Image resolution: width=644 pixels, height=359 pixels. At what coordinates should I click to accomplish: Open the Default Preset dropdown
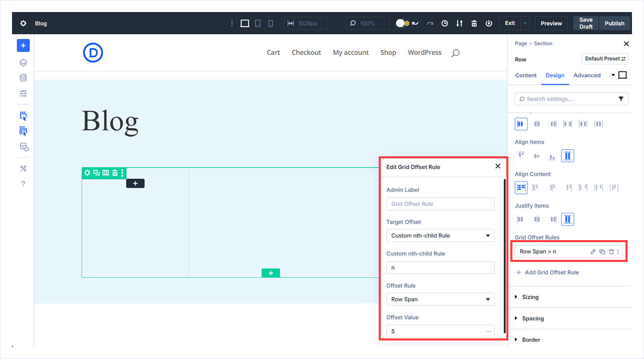pos(605,59)
